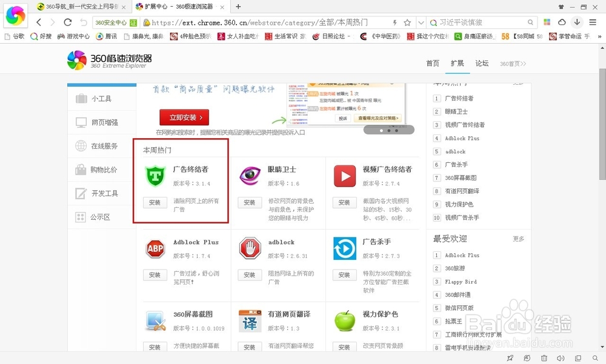Click the browser back arrow
Screen dimensions: 606x364
point(39,22)
